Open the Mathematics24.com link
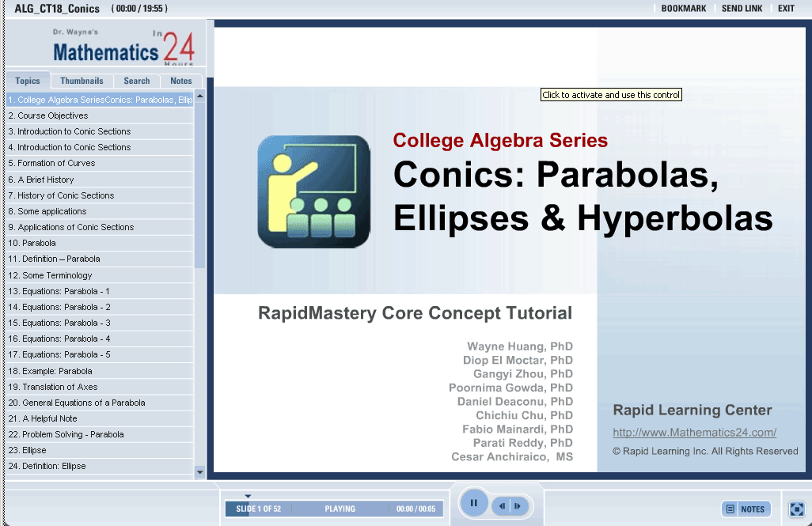This screenshot has height=526, width=812. tap(694, 433)
